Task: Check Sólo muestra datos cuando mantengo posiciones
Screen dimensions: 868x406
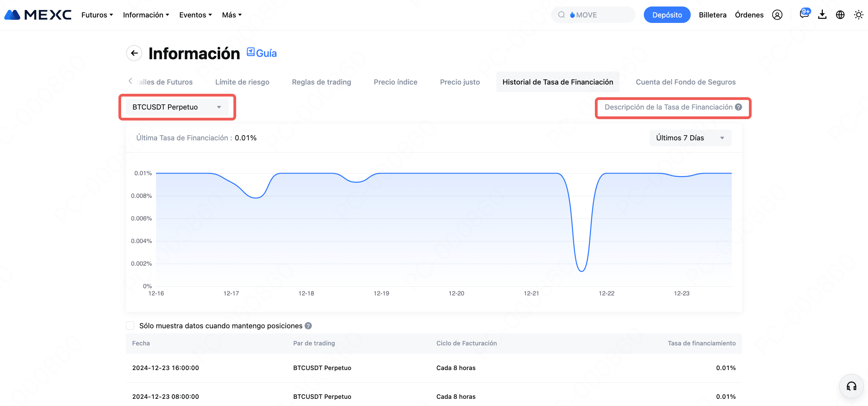Action: point(130,326)
